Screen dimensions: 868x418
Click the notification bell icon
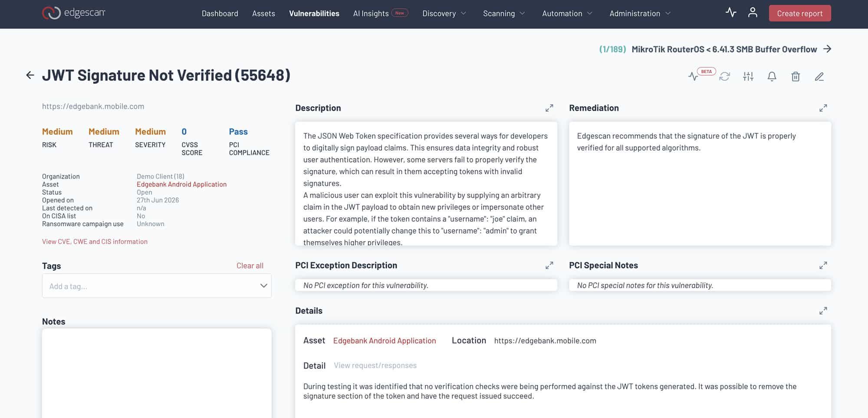pos(772,76)
